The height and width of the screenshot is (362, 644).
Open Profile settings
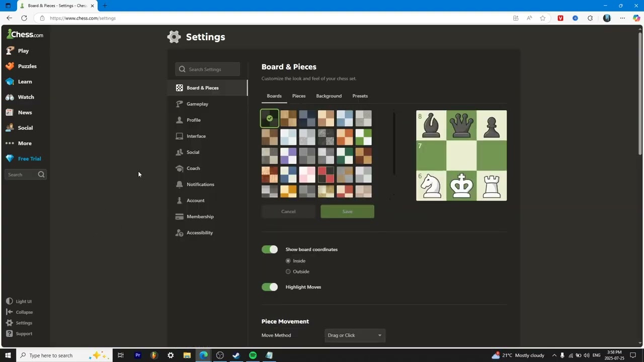click(x=207, y=120)
